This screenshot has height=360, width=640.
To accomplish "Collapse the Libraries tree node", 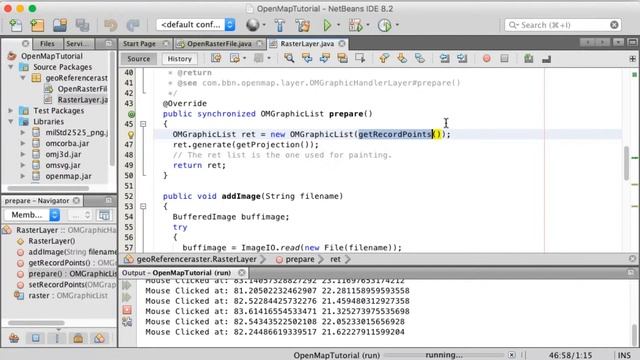I will click(x=11, y=122).
